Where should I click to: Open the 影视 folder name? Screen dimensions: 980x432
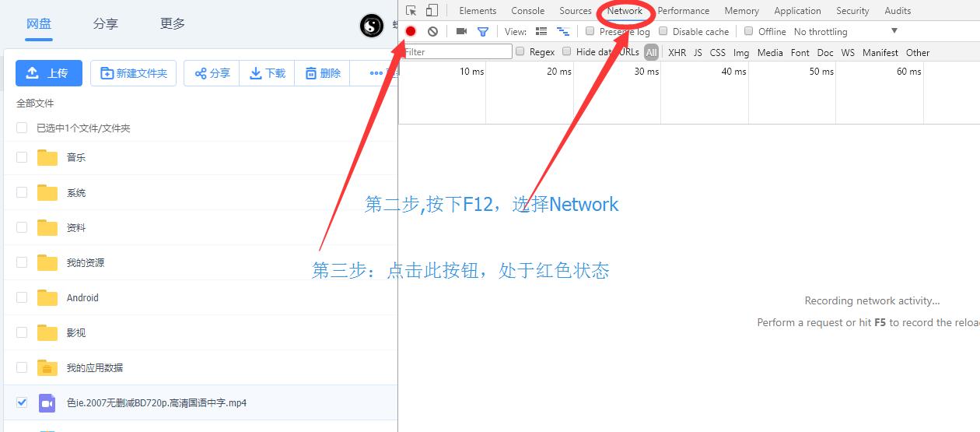click(75, 332)
